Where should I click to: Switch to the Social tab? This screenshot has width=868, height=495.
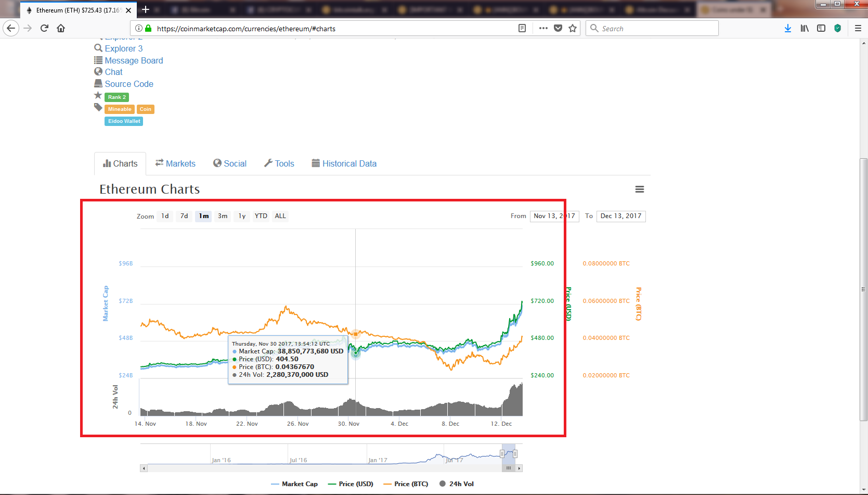pyautogui.click(x=230, y=163)
